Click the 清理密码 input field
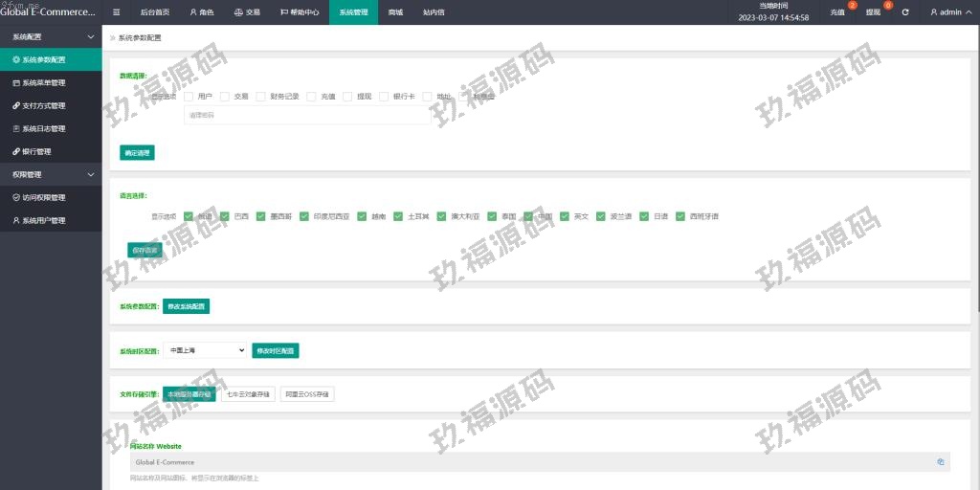The width and height of the screenshot is (980, 490). tap(306, 115)
